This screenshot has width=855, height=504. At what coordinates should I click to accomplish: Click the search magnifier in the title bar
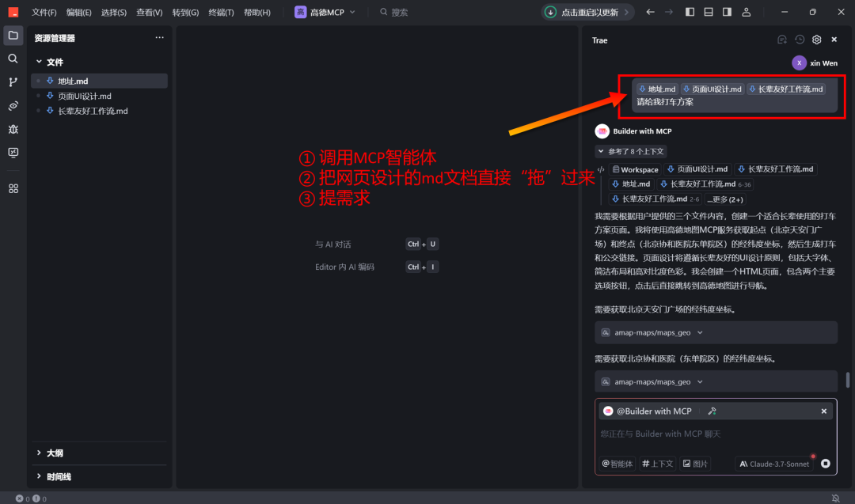384,12
